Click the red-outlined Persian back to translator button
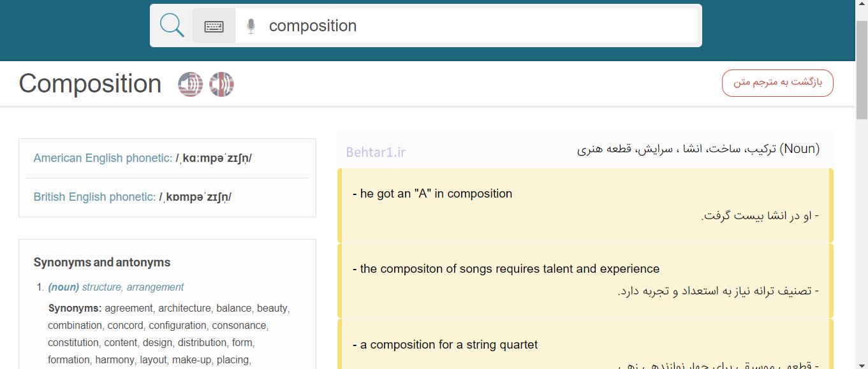 pos(777,83)
